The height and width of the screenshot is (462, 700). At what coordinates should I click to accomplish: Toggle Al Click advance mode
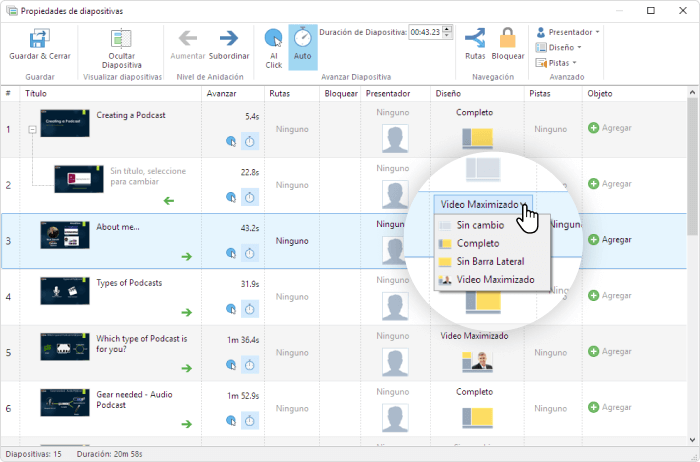coord(273,40)
